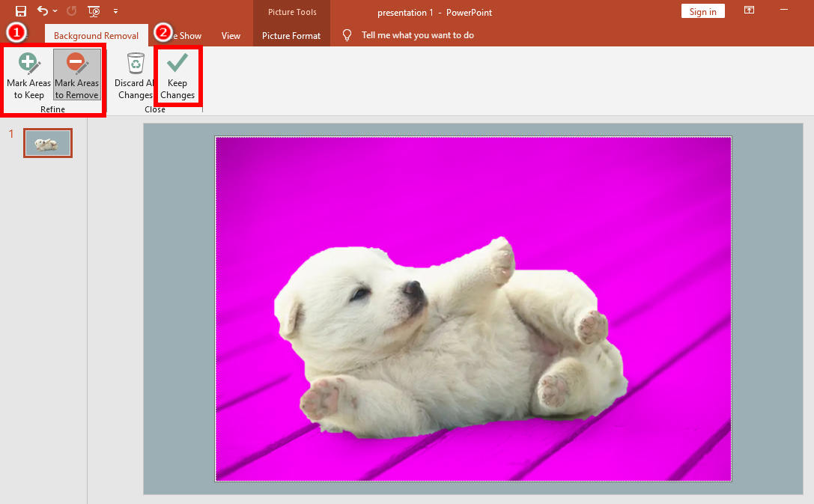The height and width of the screenshot is (504, 814).
Task: Click the greyed-out Redo button
Action: pos(71,11)
